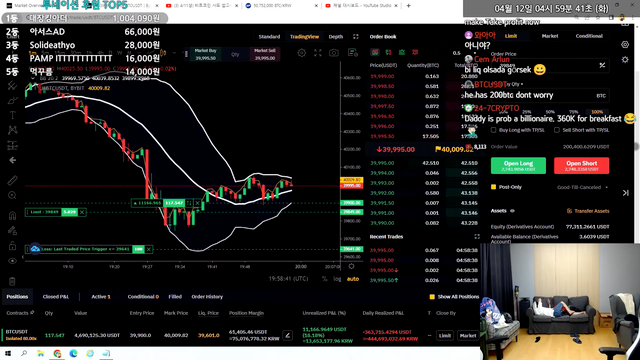Open Good-Till-Canceled dropdown
Image resolution: width=640 pixels, height=360 pixels.
click(x=582, y=187)
